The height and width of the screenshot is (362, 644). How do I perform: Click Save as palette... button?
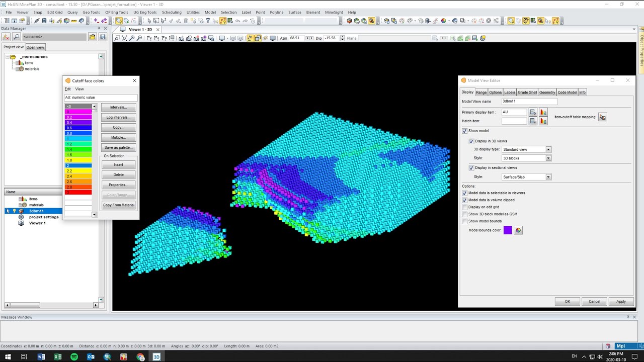[x=118, y=147]
